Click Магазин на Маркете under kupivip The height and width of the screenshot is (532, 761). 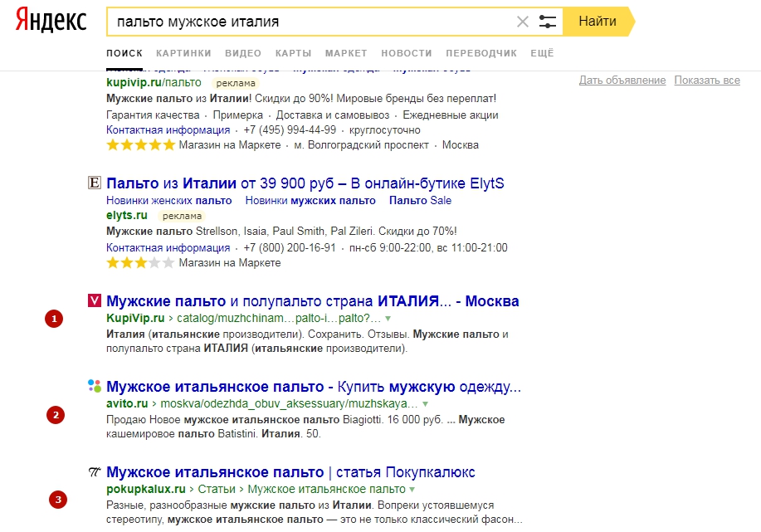[x=230, y=145]
